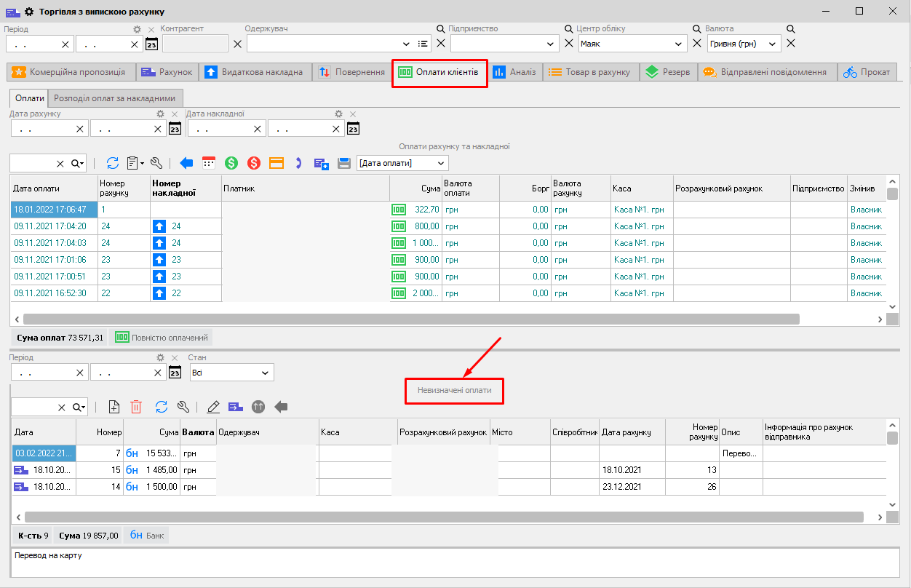Click the red dollar coin icon
Image resolution: width=911 pixels, height=588 pixels.
254,163
